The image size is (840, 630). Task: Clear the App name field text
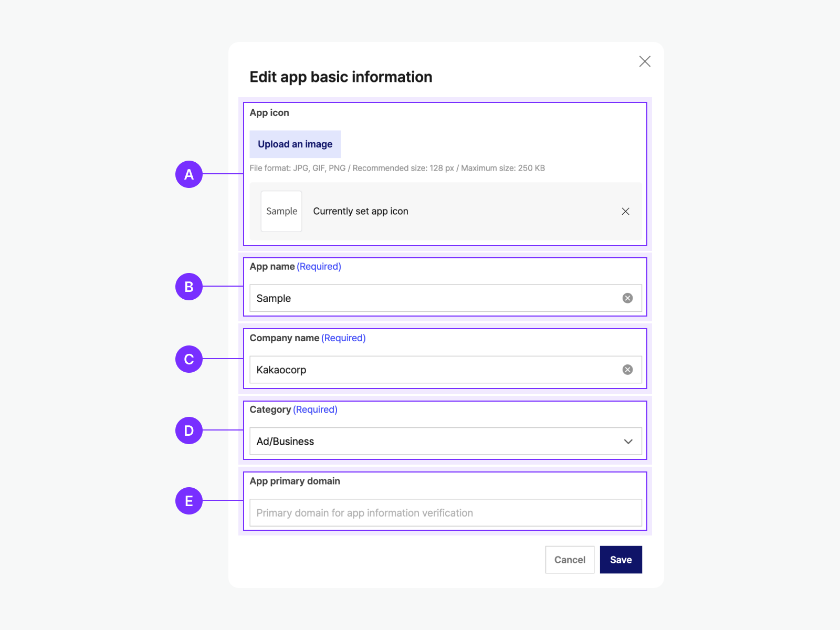627,298
